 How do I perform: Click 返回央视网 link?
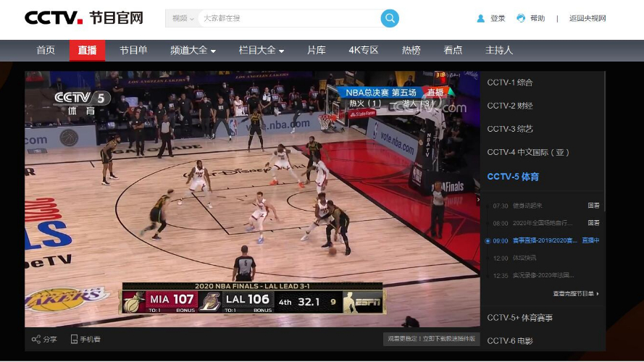coord(587,19)
